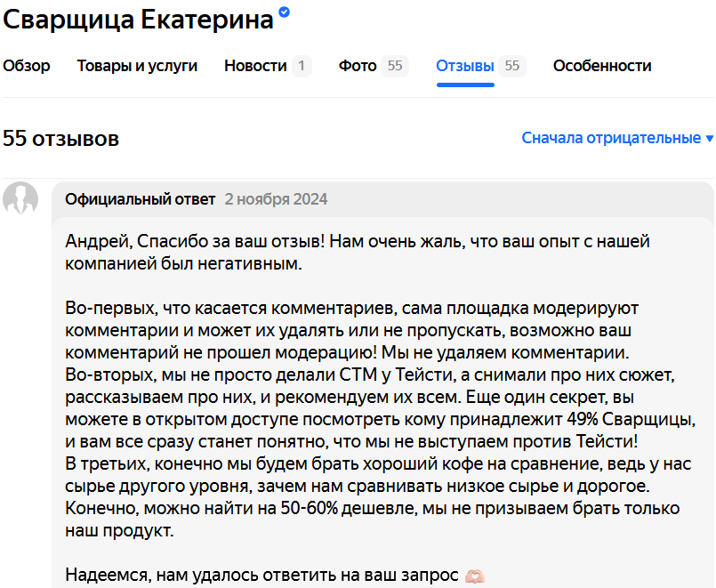Switch to Товары и услуги tab

tap(137, 66)
